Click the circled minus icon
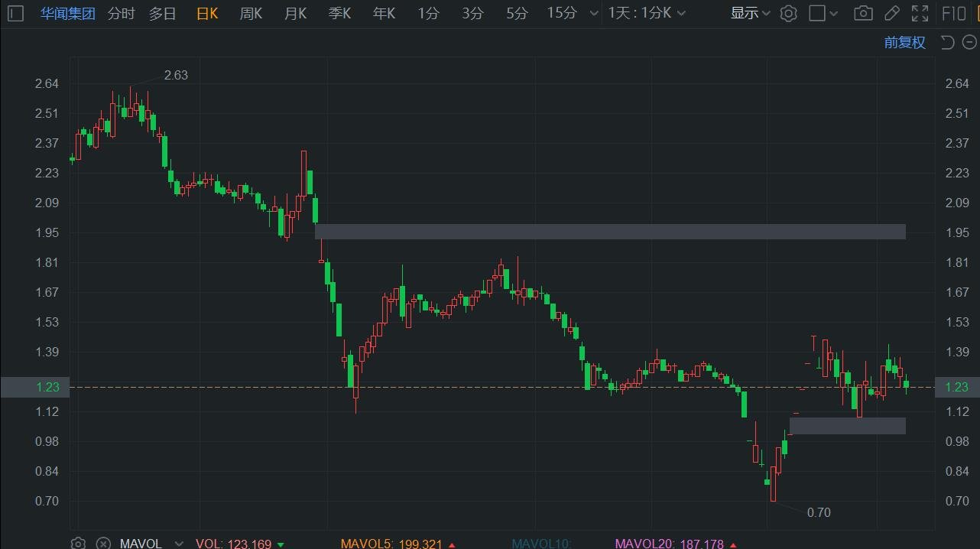 tap(969, 42)
